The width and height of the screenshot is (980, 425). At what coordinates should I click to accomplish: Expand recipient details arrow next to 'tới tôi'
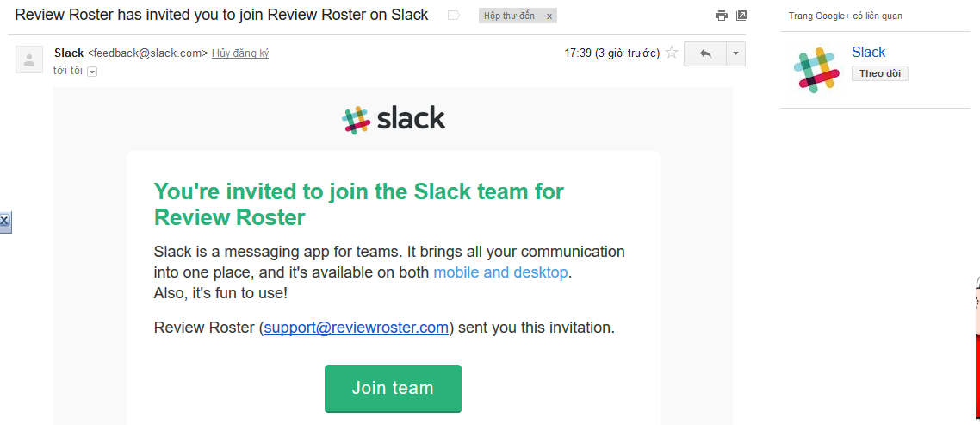92,72
